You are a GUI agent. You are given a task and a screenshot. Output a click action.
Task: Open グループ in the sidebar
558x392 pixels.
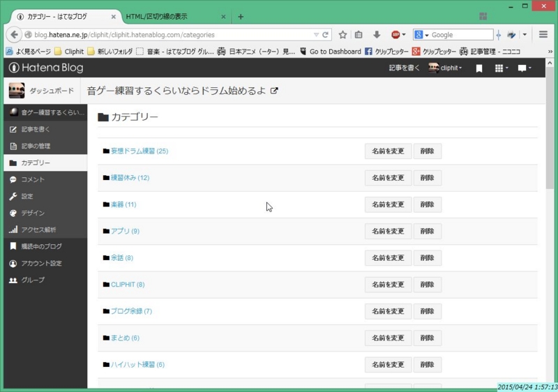tap(45, 280)
